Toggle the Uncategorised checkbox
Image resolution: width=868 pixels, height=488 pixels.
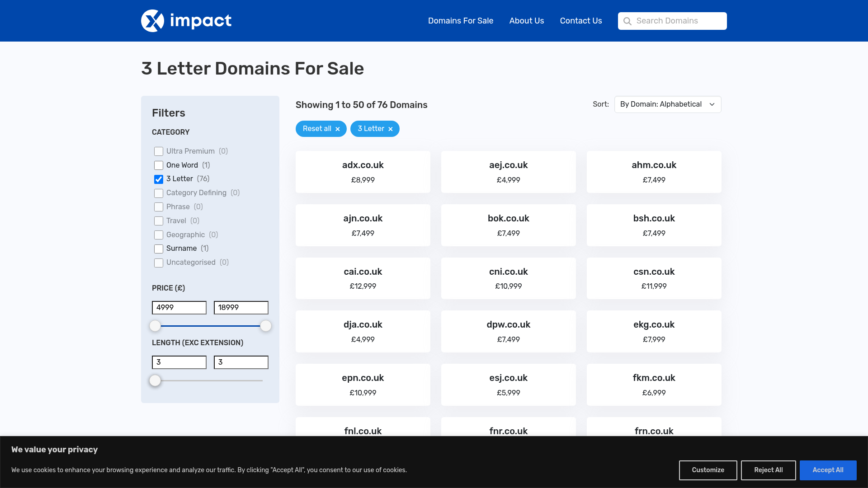159,263
